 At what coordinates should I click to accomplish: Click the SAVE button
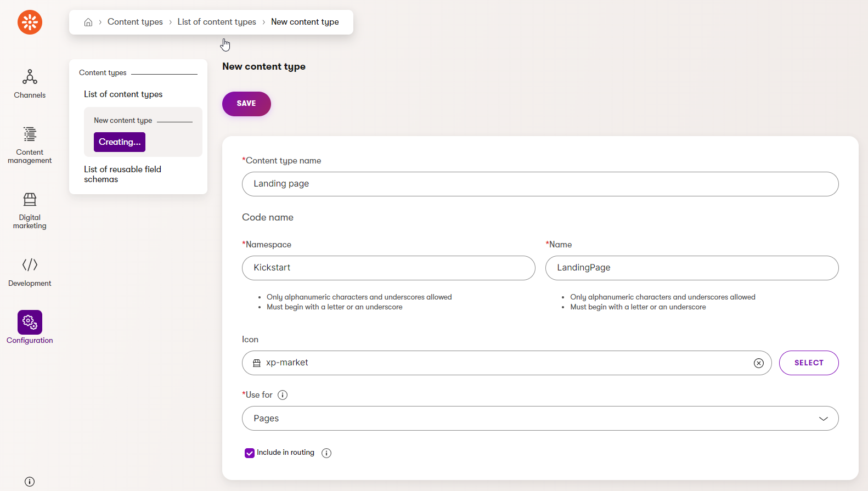click(x=246, y=104)
